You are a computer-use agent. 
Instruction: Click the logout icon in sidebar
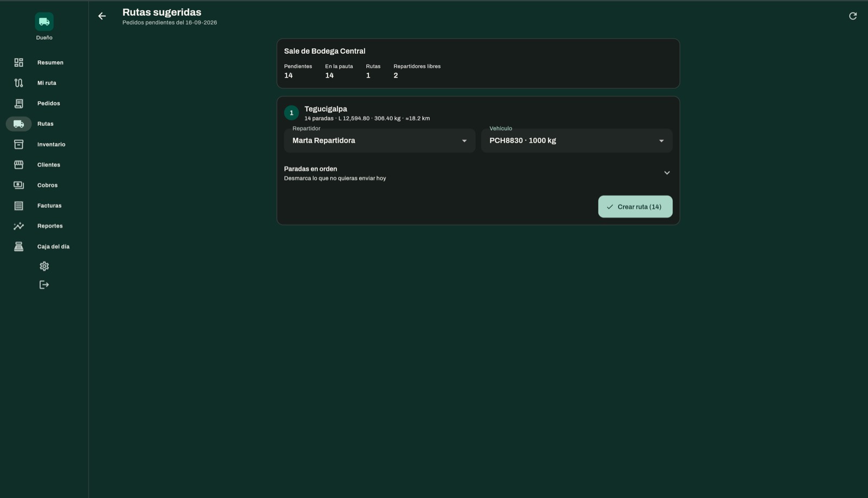44,285
